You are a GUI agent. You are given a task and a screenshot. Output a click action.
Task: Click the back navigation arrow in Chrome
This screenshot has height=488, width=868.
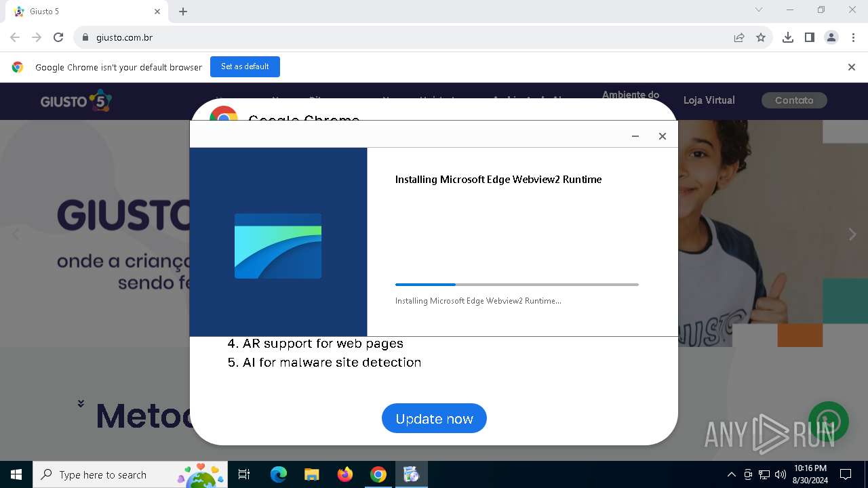(15, 37)
